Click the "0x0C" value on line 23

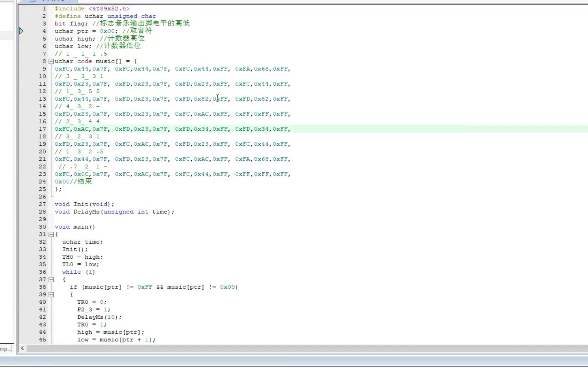click(81, 174)
